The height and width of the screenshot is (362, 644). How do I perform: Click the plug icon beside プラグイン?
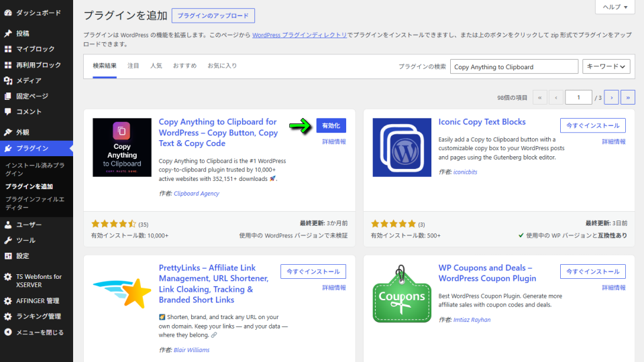(x=8, y=148)
